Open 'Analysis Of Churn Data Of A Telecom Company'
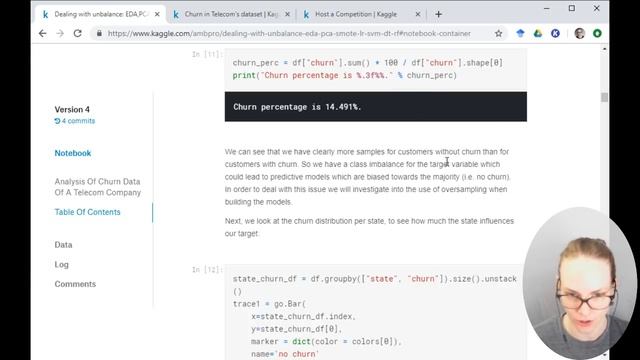Image resolution: width=640 pixels, height=360 pixels. pyautogui.click(x=98, y=187)
